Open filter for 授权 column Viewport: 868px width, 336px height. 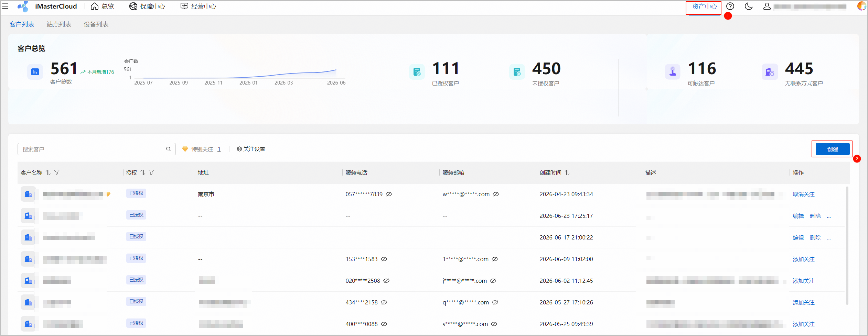(151, 172)
